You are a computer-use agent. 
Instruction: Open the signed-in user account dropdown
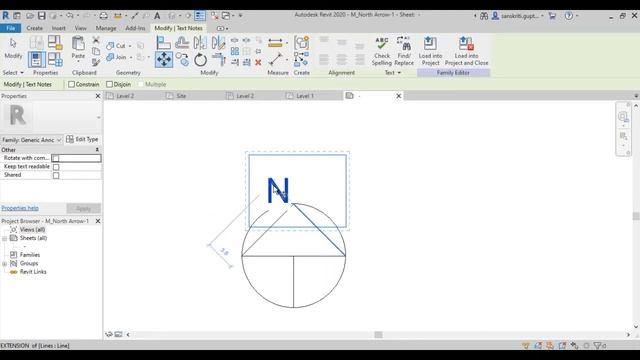tap(518, 16)
